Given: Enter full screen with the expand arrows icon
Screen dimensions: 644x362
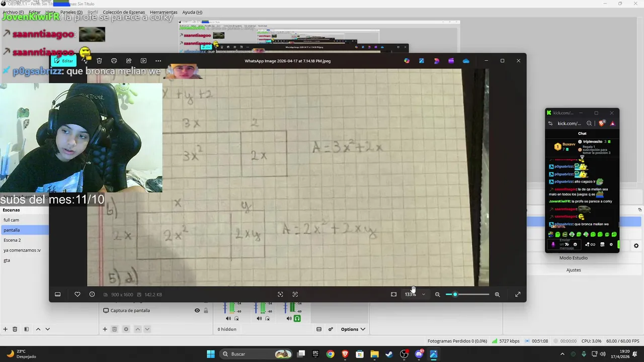Looking at the screenshot, I should tap(518, 295).
